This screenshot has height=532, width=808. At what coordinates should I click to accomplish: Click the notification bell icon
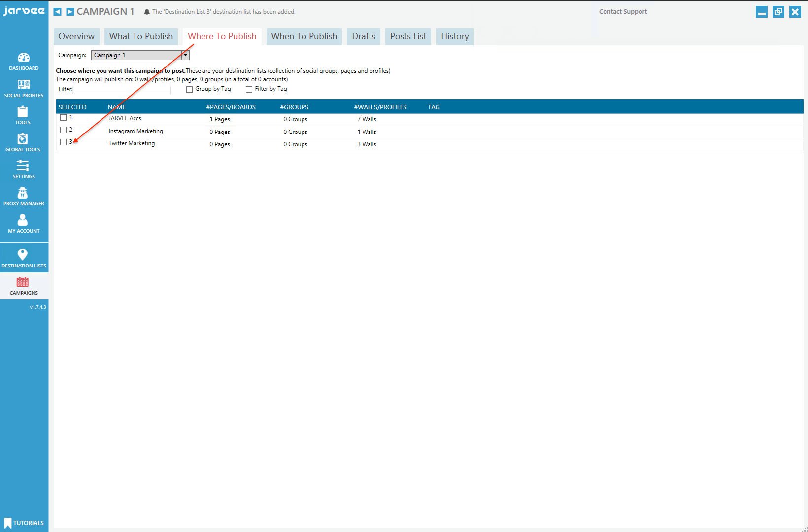(x=147, y=11)
